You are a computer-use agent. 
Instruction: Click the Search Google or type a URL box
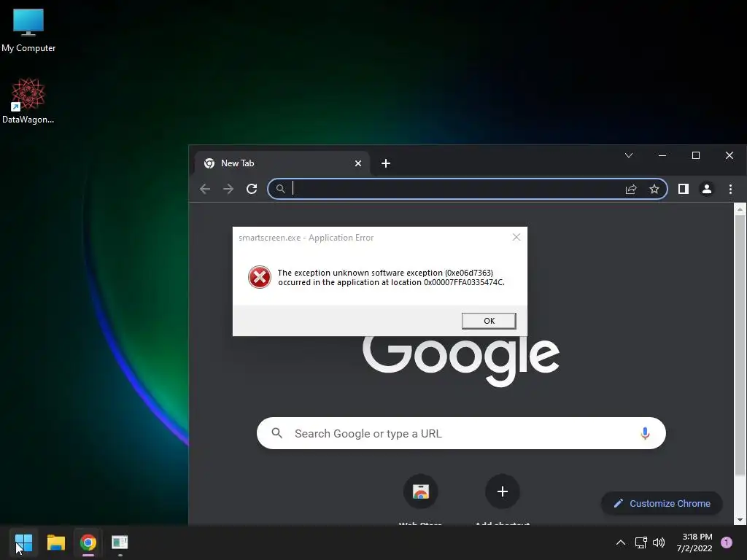[461, 433]
